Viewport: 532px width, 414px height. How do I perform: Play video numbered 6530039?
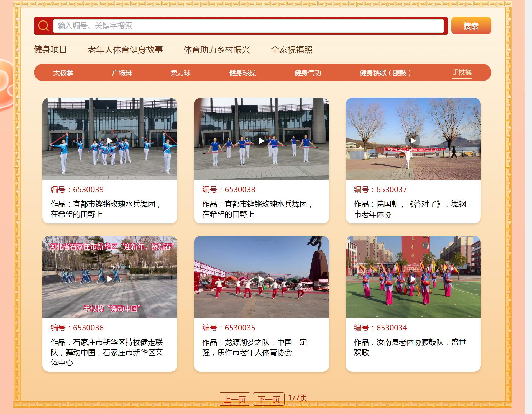point(110,141)
